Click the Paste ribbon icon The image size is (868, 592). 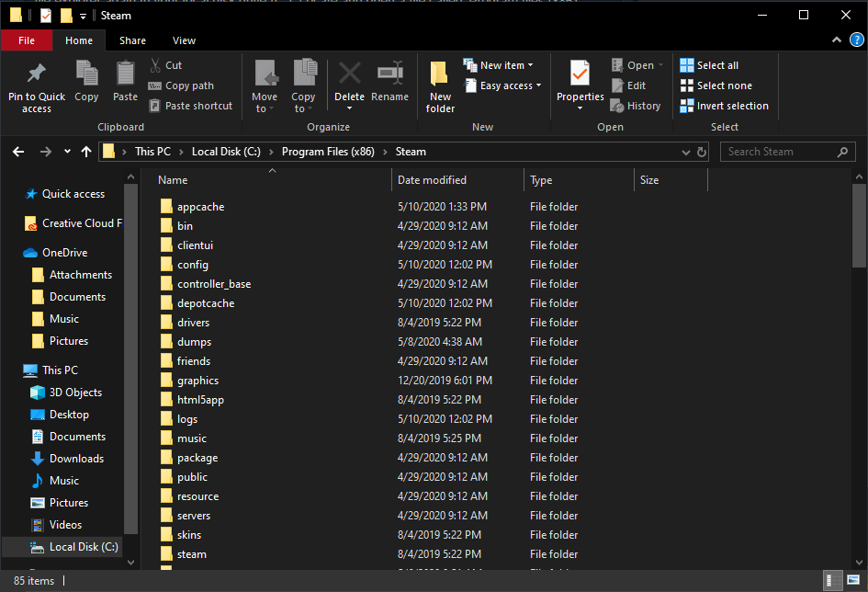(x=125, y=74)
